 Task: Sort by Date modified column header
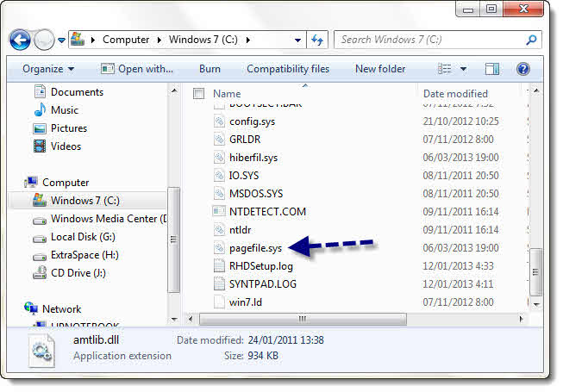coord(455,94)
